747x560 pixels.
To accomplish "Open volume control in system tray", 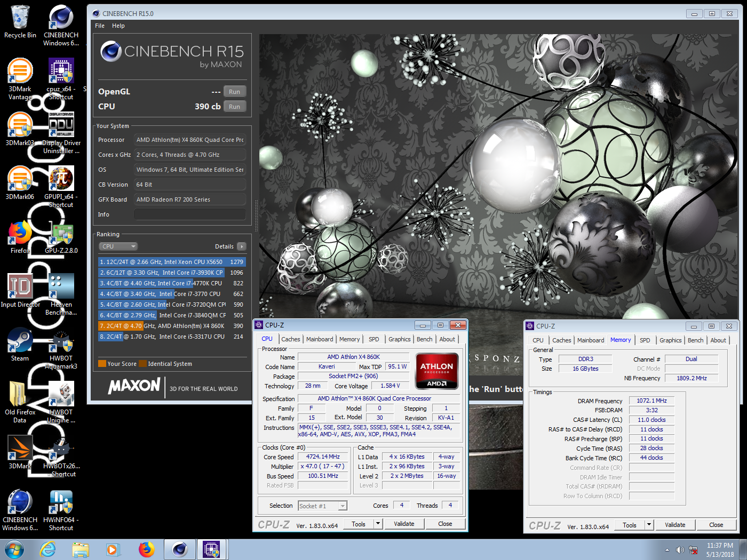I will pyautogui.click(x=680, y=550).
